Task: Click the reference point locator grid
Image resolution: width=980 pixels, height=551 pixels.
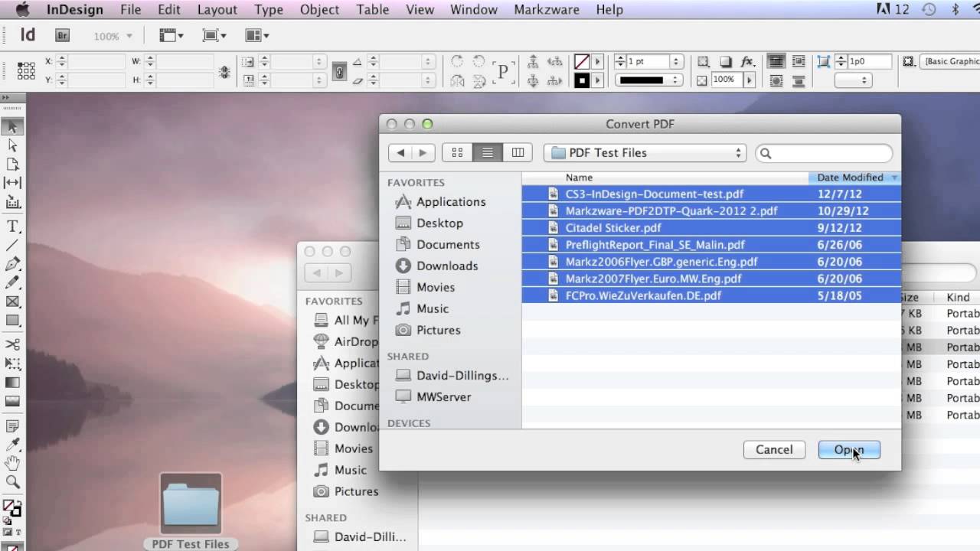Action: click(26, 70)
